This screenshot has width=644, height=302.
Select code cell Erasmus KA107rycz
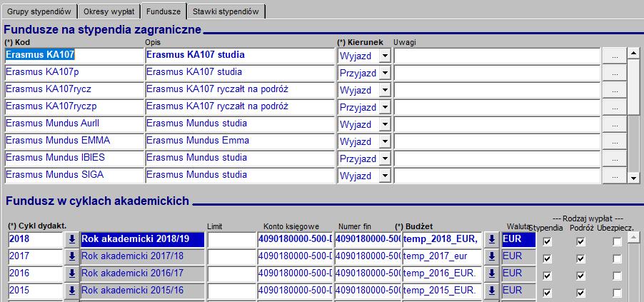tap(74, 90)
